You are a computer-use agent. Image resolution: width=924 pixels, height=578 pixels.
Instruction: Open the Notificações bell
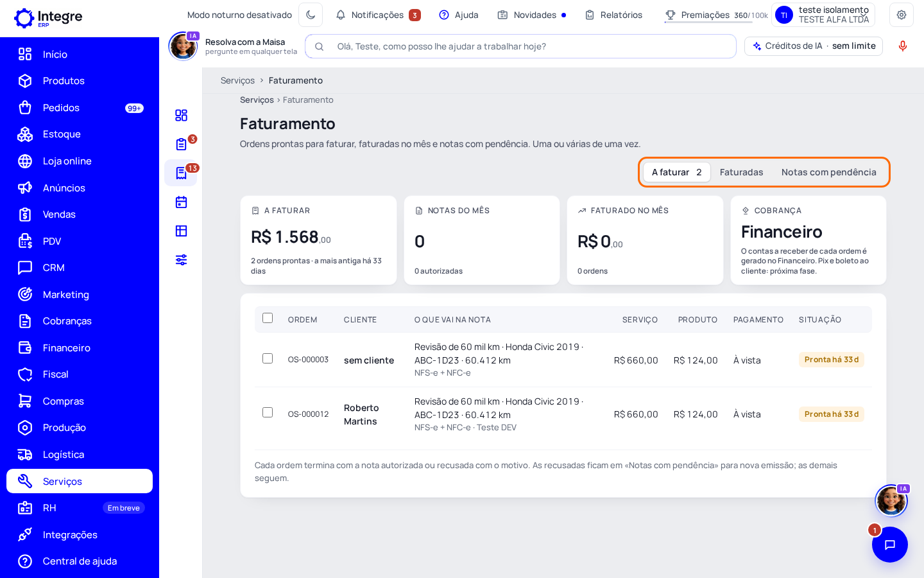(378, 15)
